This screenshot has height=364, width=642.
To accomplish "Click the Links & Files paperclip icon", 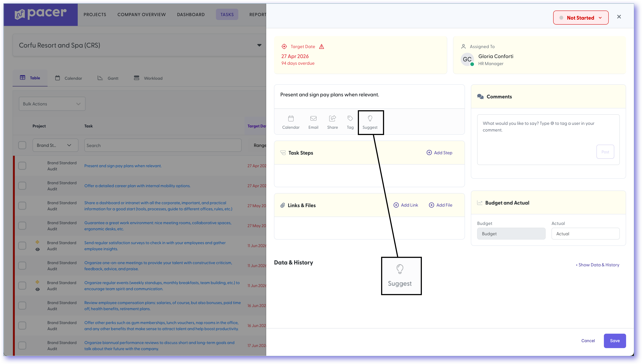I will 283,205.
